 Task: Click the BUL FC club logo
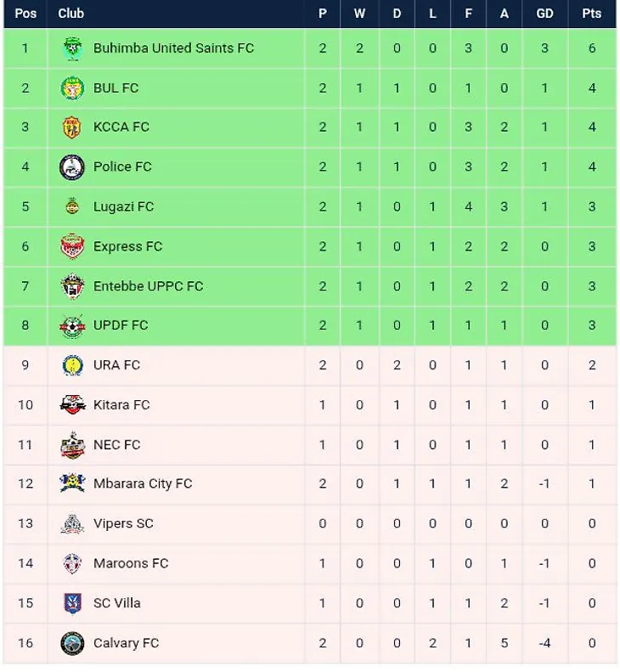click(72, 88)
